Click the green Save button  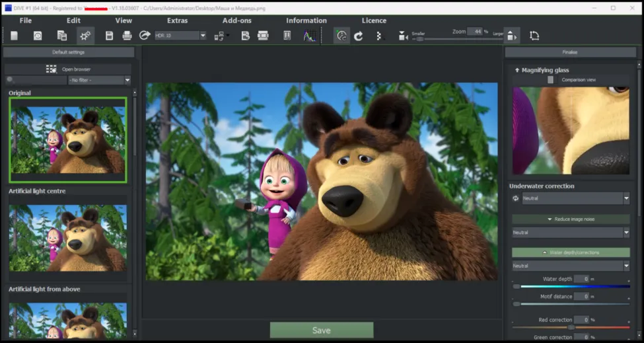click(x=322, y=330)
